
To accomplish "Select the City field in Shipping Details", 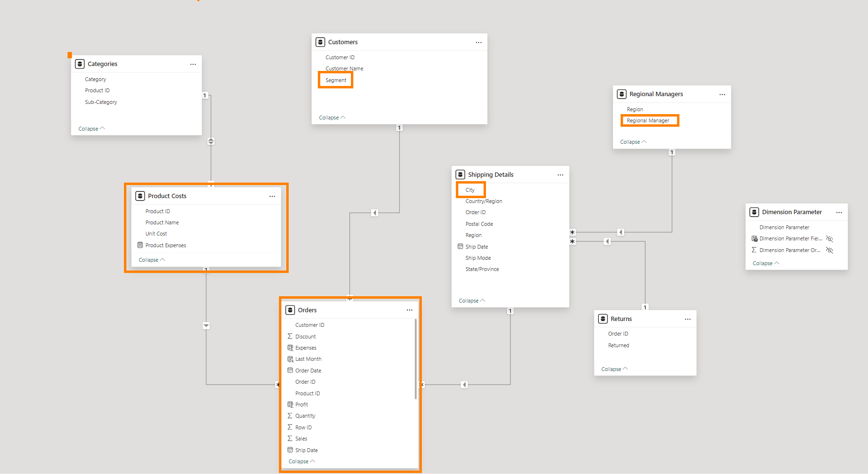I will click(x=470, y=190).
